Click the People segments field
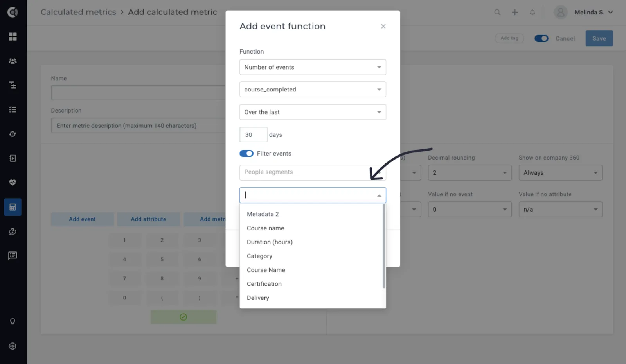Viewport: 626px width, 364px height. click(313, 172)
